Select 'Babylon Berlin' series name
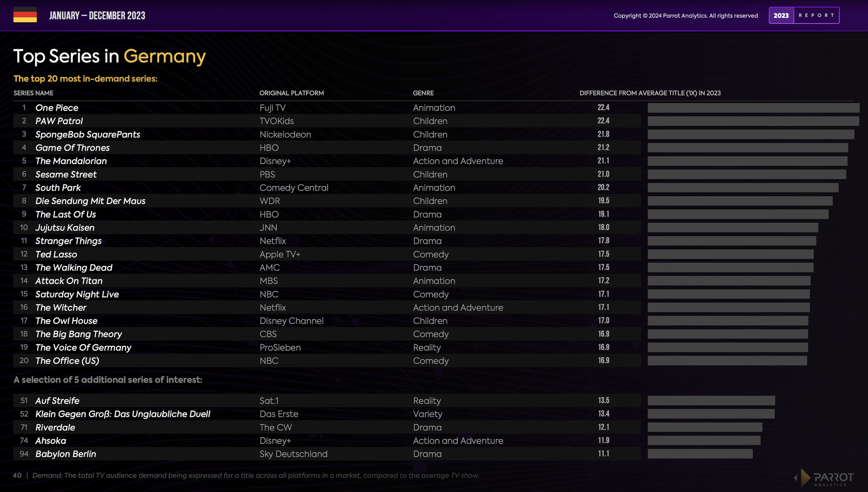This screenshot has width=868, height=492. coord(65,454)
